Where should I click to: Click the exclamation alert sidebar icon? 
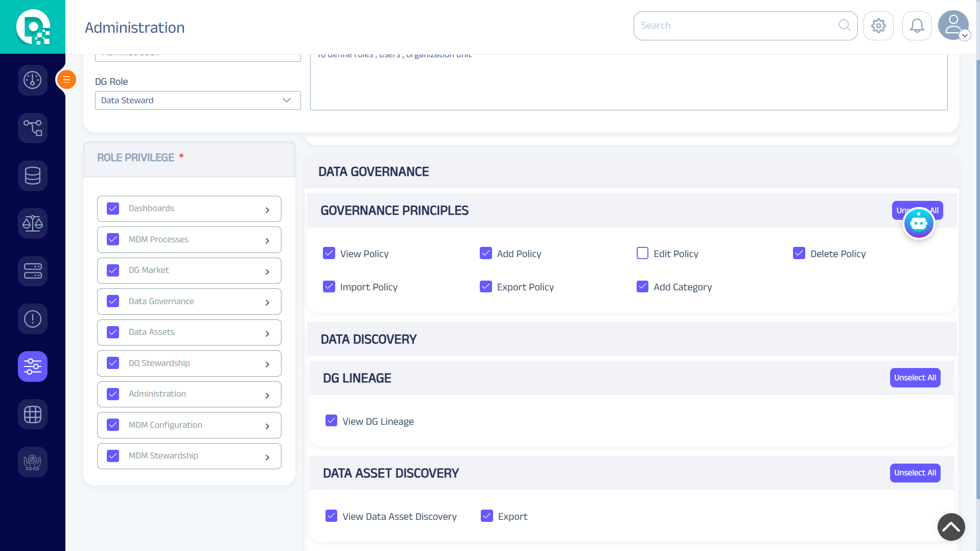tap(33, 319)
